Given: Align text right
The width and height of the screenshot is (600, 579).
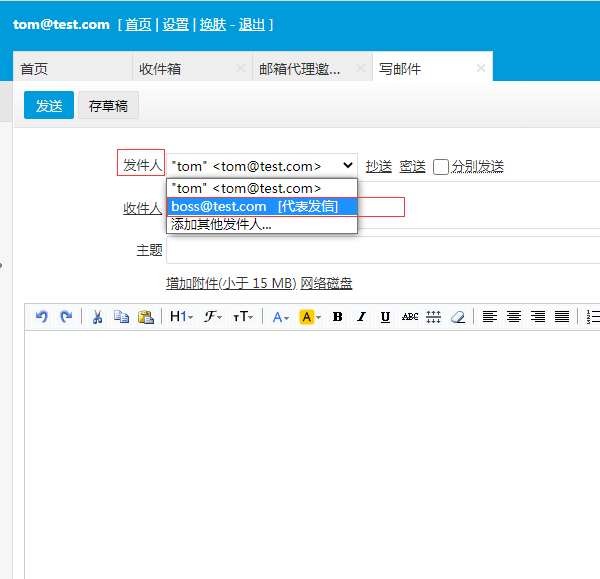Looking at the screenshot, I should coord(538,317).
